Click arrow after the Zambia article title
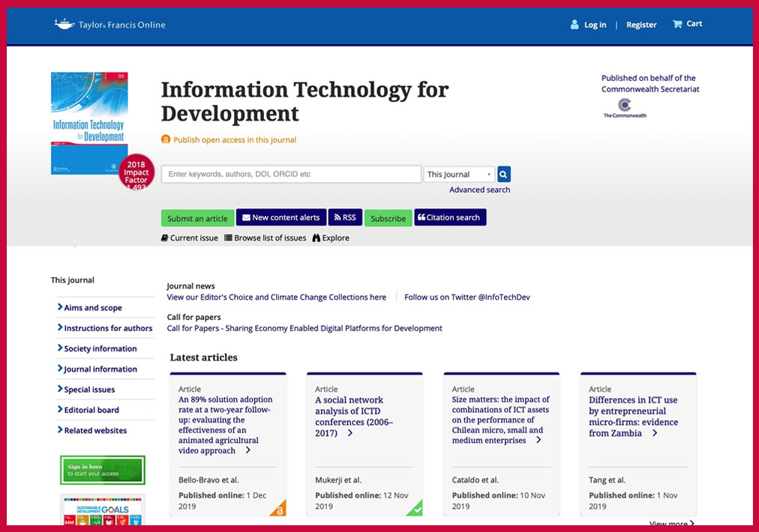 (655, 433)
